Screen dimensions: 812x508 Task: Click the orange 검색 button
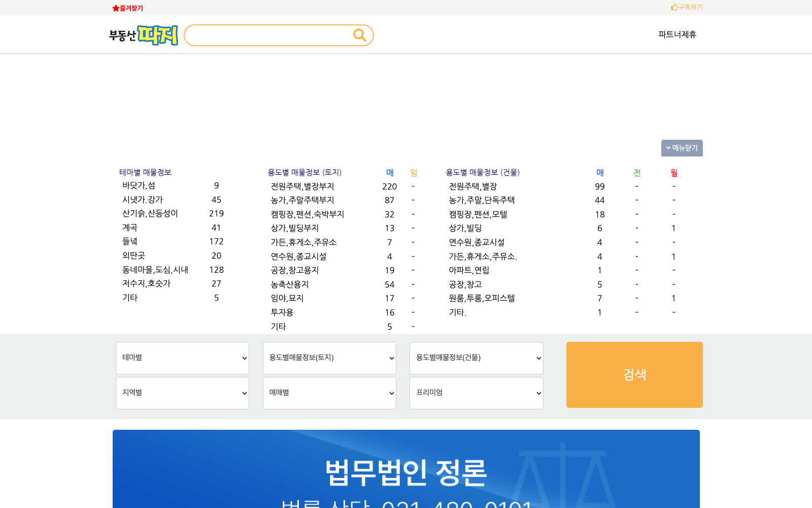pyautogui.click(x=634, y=375)
